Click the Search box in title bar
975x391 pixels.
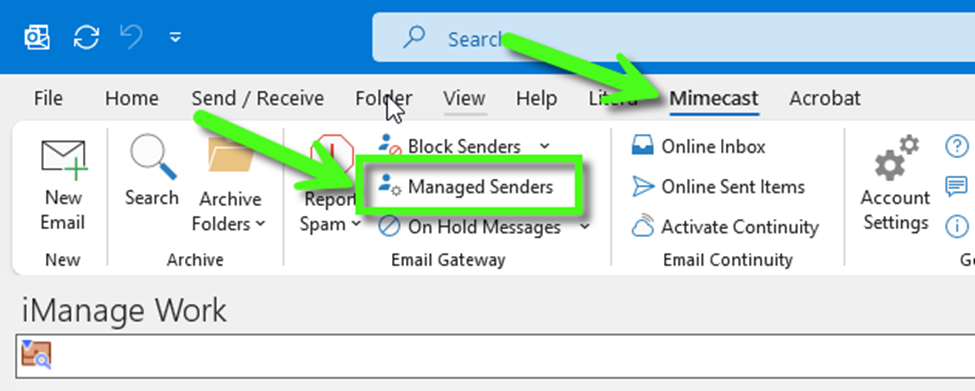coord(673,39)
